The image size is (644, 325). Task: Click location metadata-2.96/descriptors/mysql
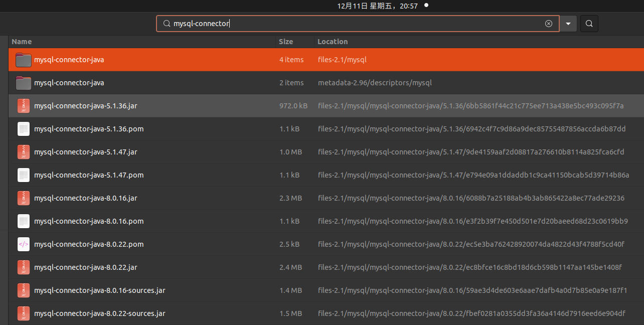click(x=375, y=83)
